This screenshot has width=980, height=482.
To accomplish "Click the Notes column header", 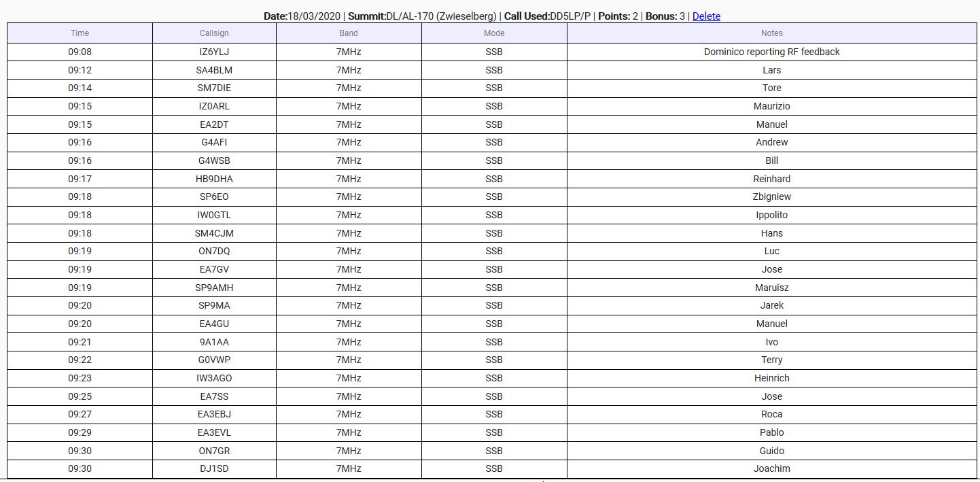I will (771, 33).
